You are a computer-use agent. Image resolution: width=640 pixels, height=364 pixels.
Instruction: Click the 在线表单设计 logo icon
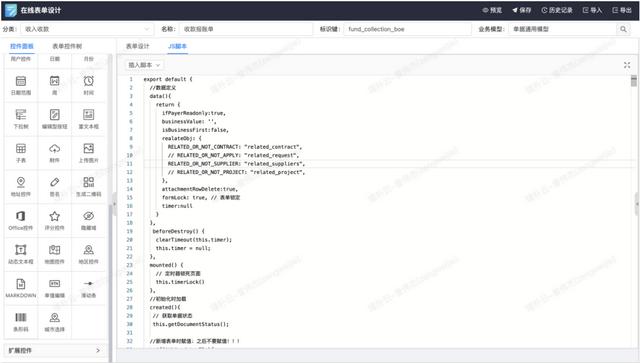[11, 10]
